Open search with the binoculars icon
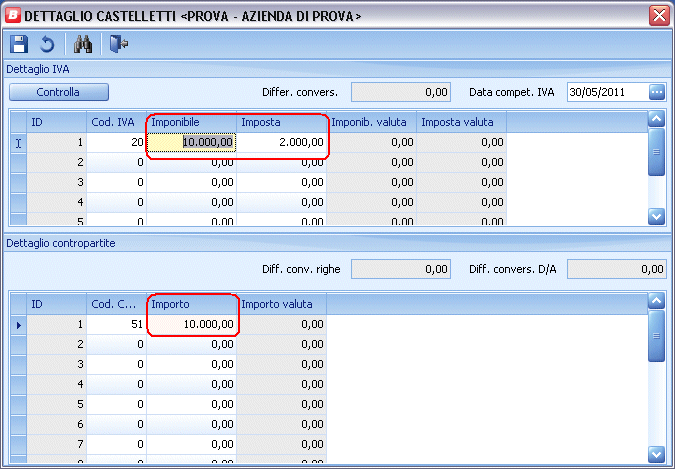This screenshot has height=469, width=675. click(x=82, y=44)
